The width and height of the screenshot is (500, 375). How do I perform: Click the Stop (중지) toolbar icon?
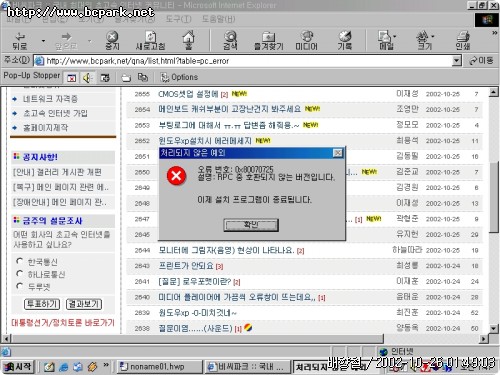[112, 41]
